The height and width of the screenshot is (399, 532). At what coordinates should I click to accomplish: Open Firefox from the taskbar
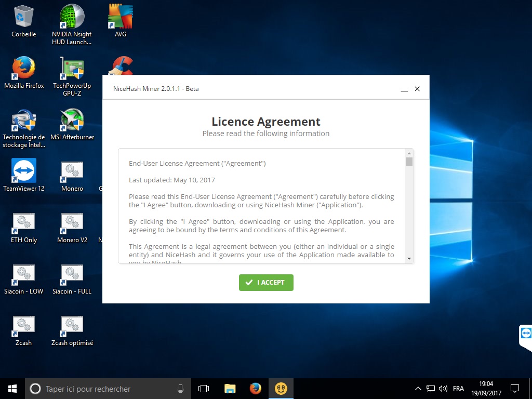(x=256, y=389)
